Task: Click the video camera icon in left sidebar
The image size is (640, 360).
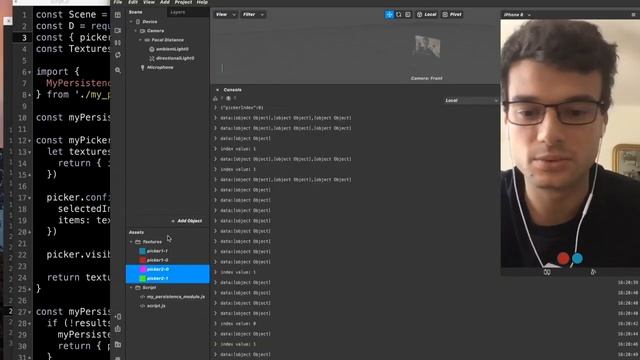Action: [x=118, y=30]
